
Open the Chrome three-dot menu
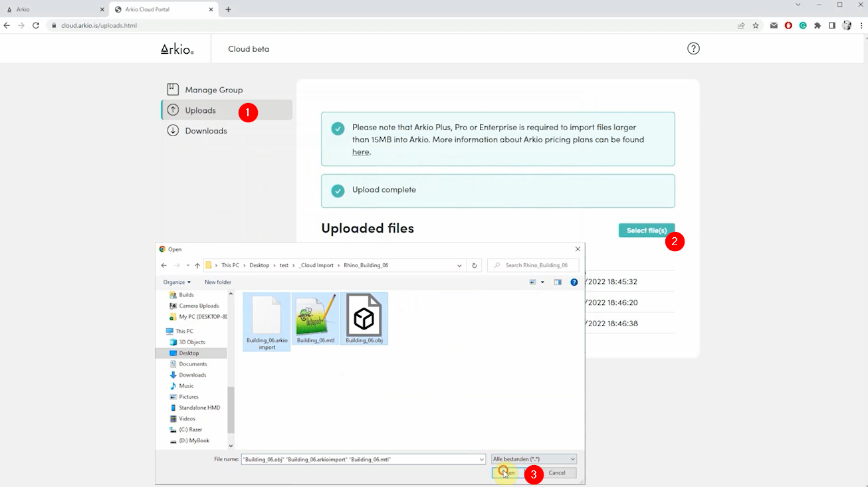coord(861,25)
